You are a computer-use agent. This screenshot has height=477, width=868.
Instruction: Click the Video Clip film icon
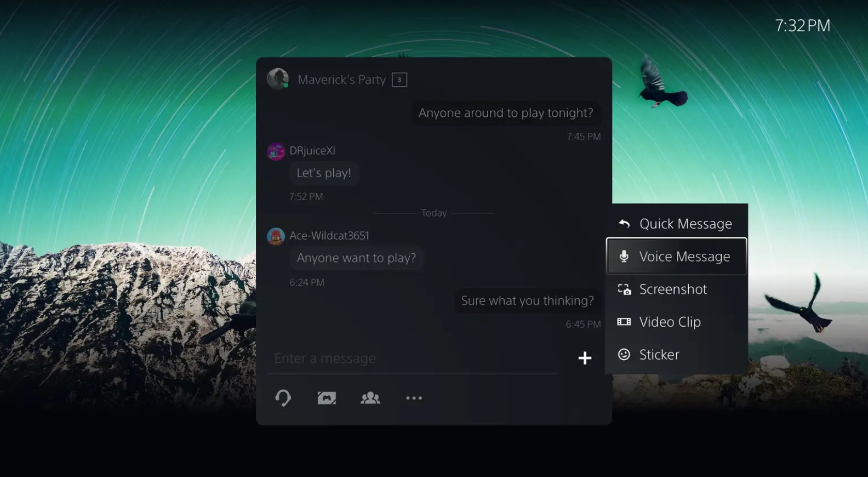(x=624, y=322)
